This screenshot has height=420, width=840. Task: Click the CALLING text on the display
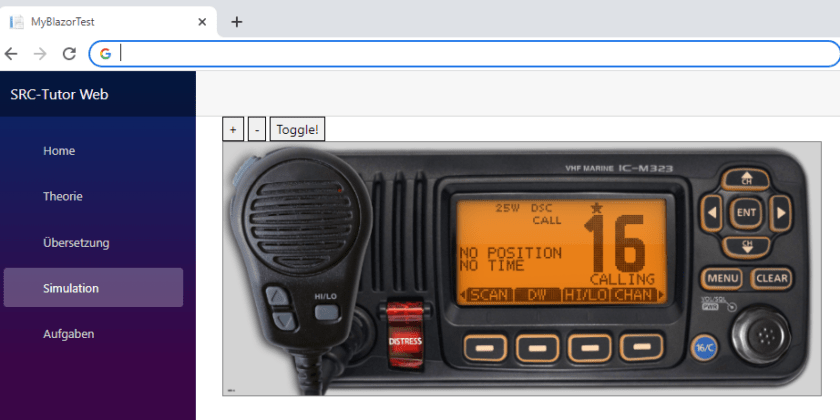point(622,279)
